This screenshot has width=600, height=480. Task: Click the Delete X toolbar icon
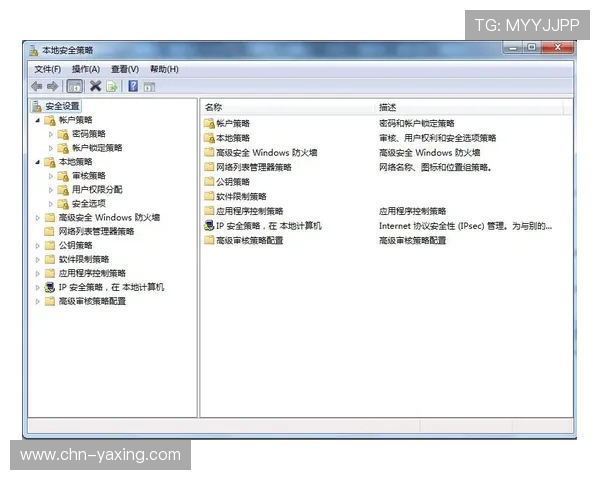tap(95, 87)
